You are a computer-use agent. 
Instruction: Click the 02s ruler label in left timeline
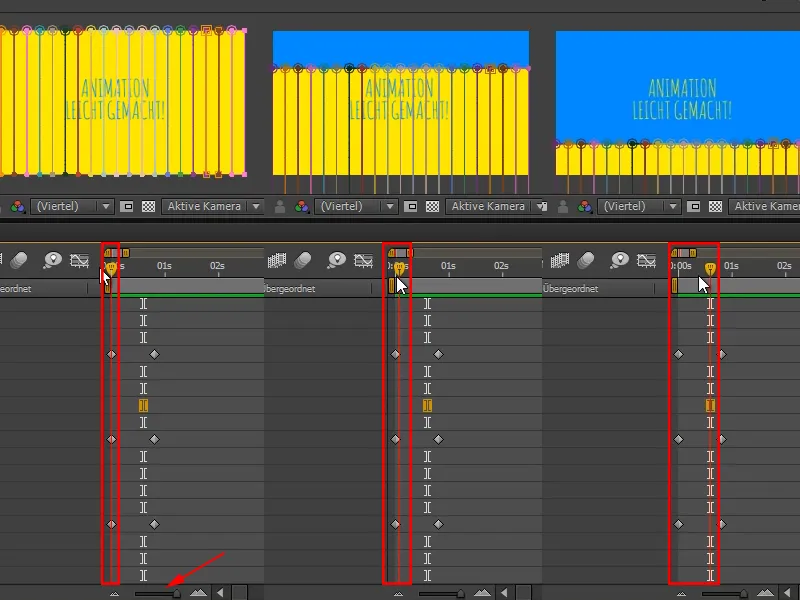coord(217,266)
